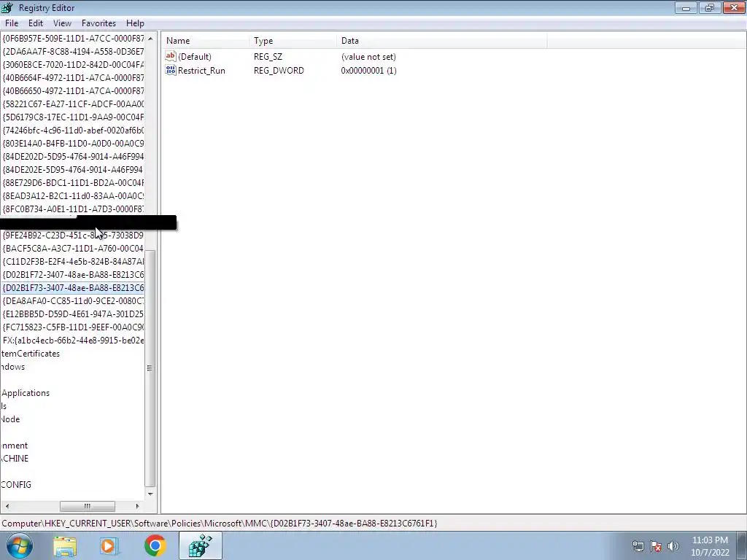Click the Registry Editor taskbar button
Image resolution: width=747 pixels, height=560 pixels.
click(201, 545)
